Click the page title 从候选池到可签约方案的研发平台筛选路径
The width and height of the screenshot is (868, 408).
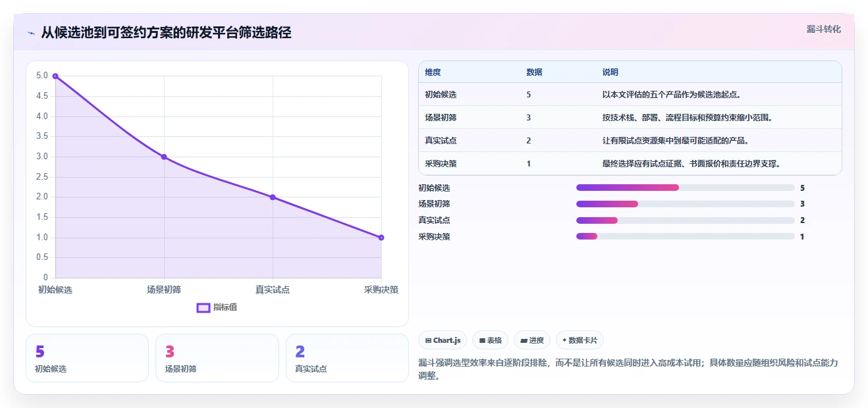tap(166, 32)
